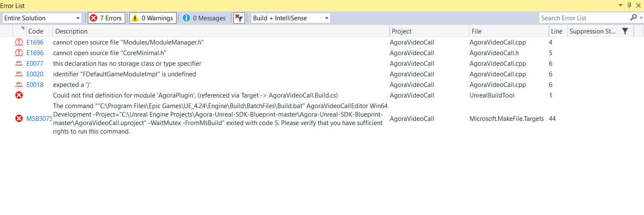Open the E0077 error code link
Image resolution: width=644 pixels, height=215 pixels.
point(35,64)
